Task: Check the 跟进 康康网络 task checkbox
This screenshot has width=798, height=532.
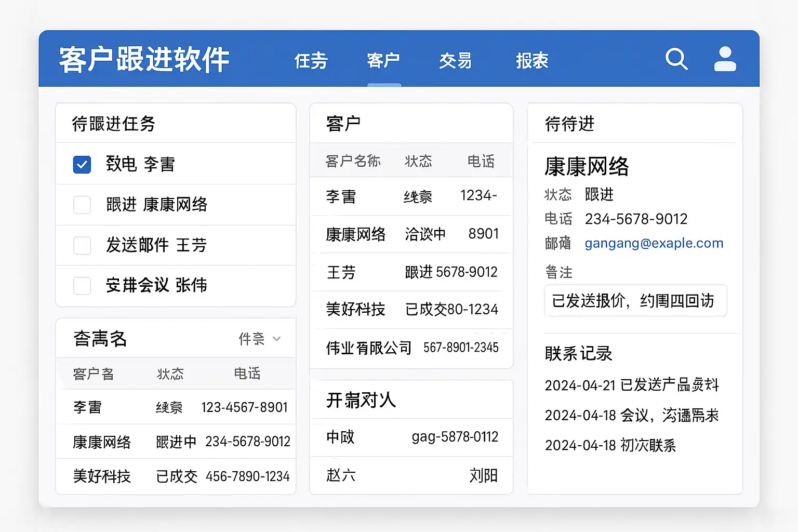Action: [x=82, y=205]
